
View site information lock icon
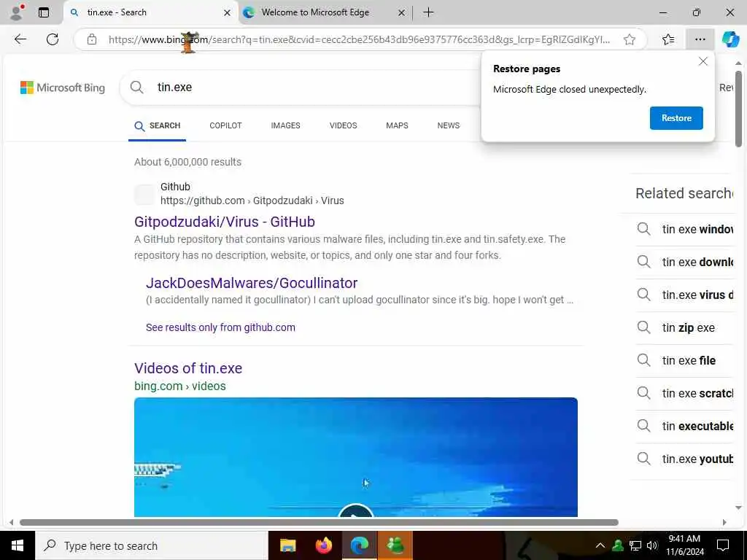coord(92,39)
